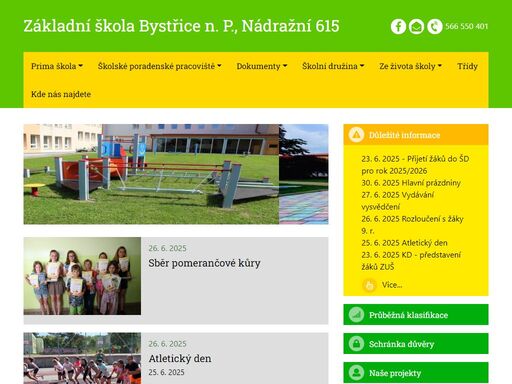Open Schránka důvěry button
Image resolution: width=512 pixels, height=384 pixels.
[416, 343]
